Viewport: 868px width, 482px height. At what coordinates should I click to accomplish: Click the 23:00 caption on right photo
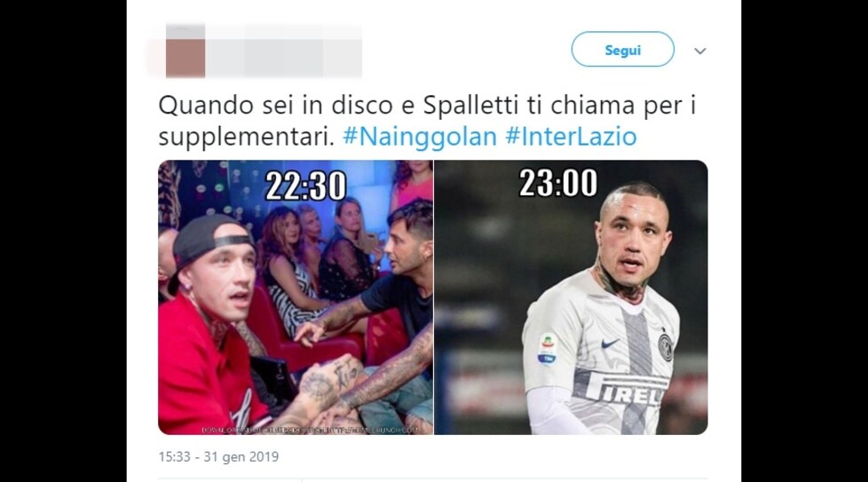[x=558, y=183]
